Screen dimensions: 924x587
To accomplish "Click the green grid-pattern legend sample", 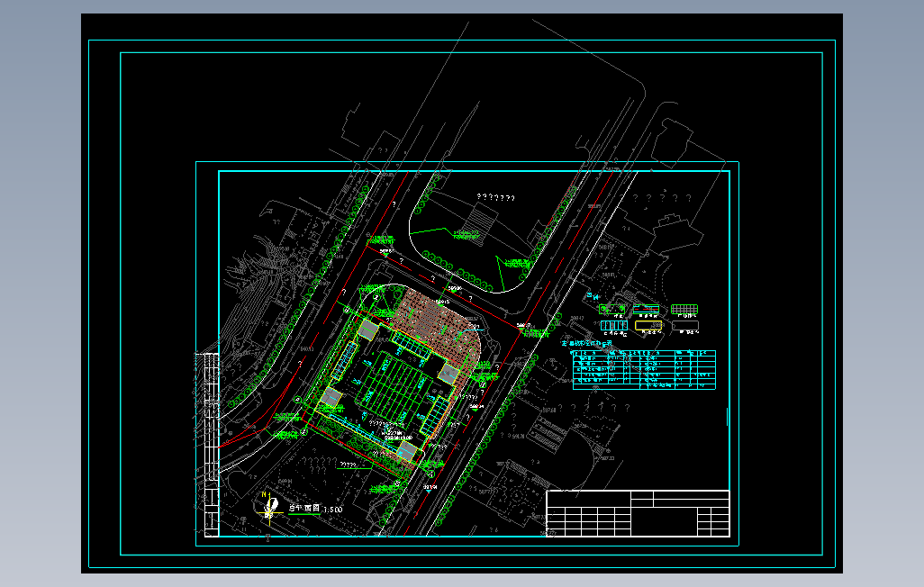I will pos(684,309).
